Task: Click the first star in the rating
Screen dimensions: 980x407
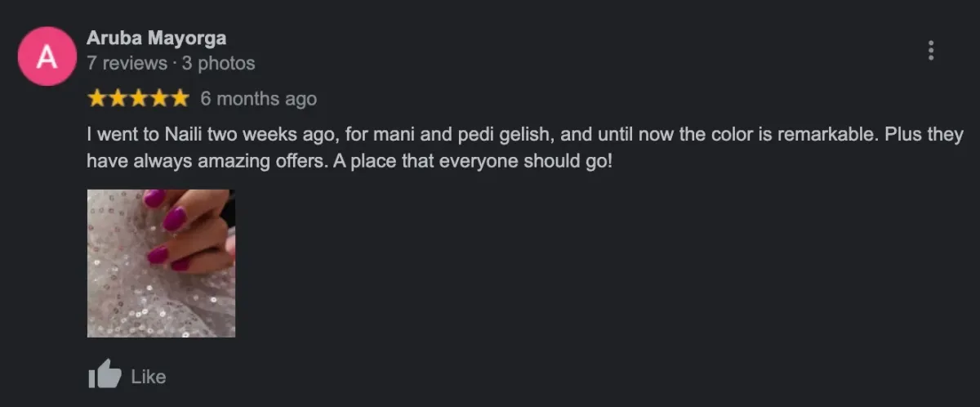Action: [x=97, y=99]
